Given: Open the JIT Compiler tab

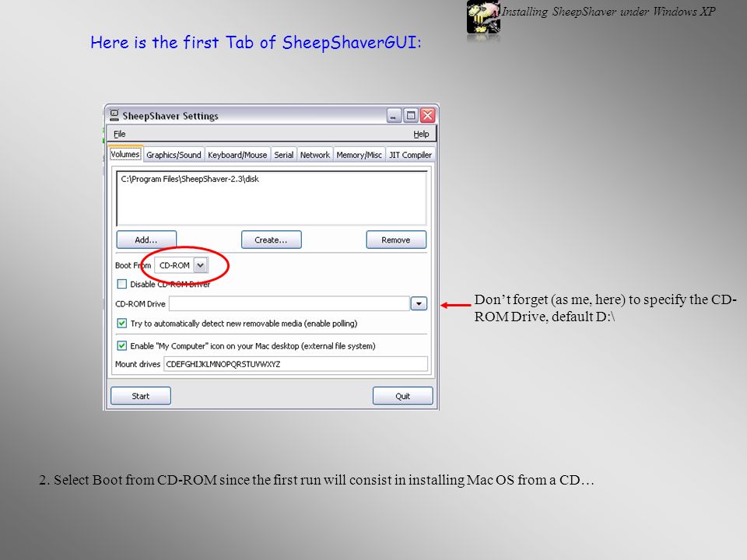Looking at the screenshot, I should click(410, 155).
